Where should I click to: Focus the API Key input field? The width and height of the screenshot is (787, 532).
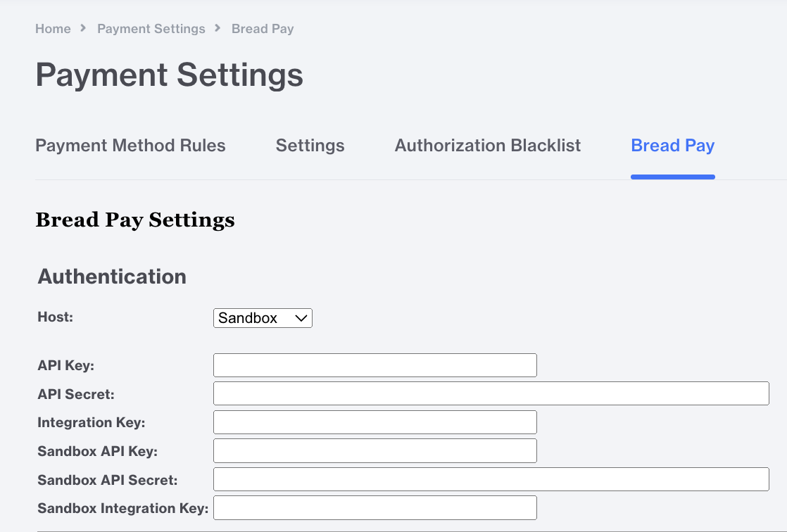tap(374, 365)
